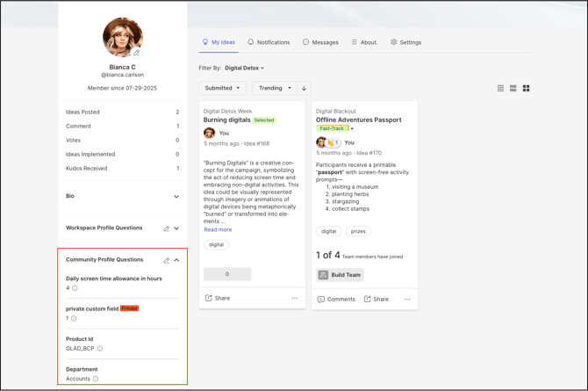Click the Build Team button
The height and width of the screenshot is (391, 588).
click(x=340, y=275)
